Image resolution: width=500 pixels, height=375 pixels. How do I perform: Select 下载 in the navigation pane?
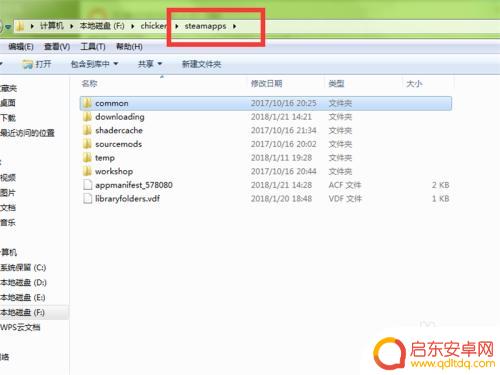(x=8, y=118)
